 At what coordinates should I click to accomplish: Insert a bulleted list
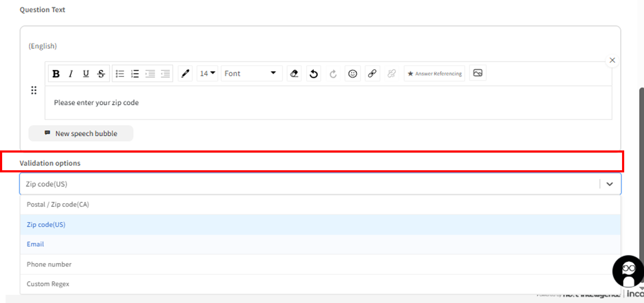coord(120,74)
